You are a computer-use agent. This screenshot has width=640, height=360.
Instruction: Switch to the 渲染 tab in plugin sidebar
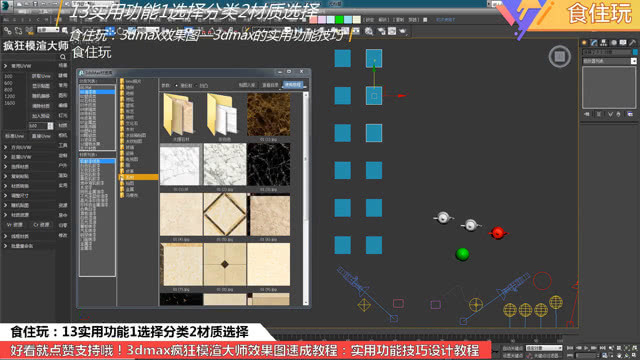(x=63, y=175)
